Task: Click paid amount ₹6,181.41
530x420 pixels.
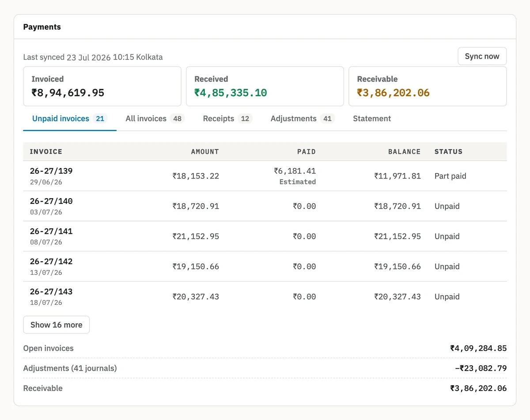Action: coord(295,171)
